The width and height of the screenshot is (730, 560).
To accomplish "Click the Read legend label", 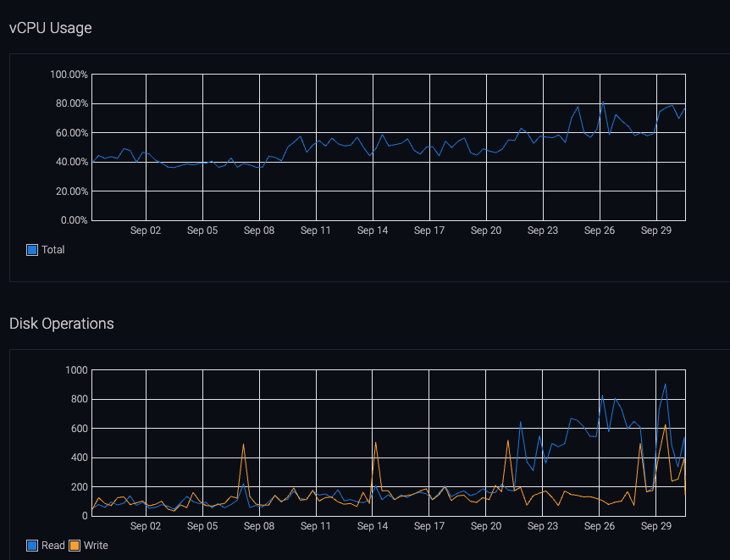I will click(x=53, y=545).
